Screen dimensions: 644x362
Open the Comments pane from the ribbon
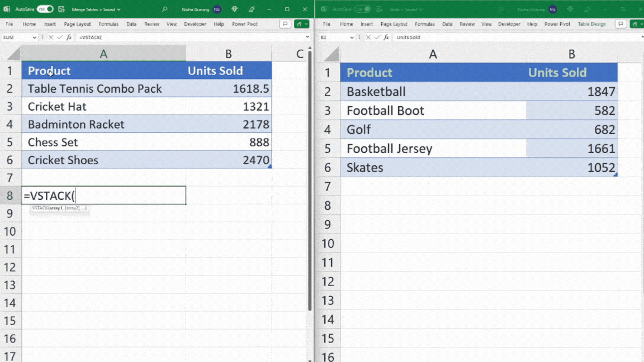coord(285,23)
